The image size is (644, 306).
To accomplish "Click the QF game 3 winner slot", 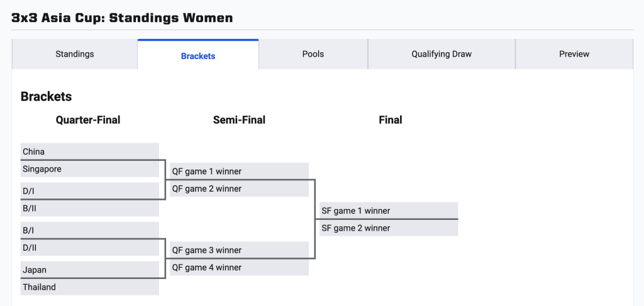I will point(239,250).
